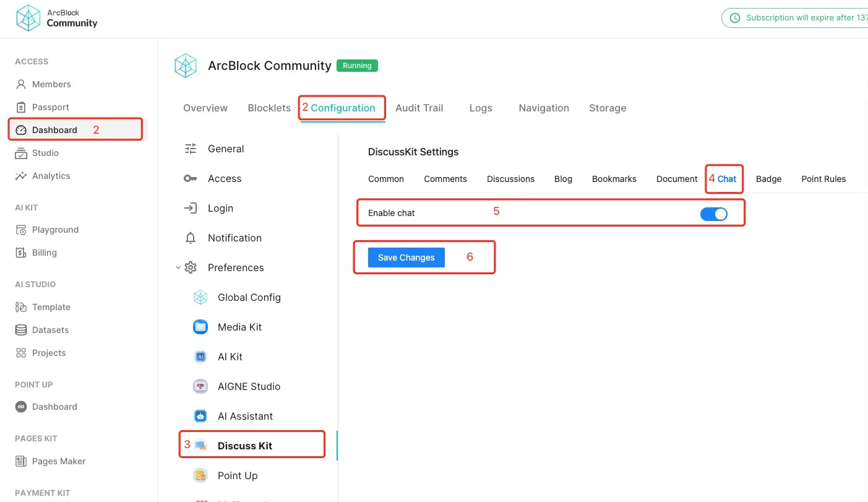The height and width of the screenshot is (502, 868).
Task: Click the Playground sidebar icon
Action: (21, 230)
